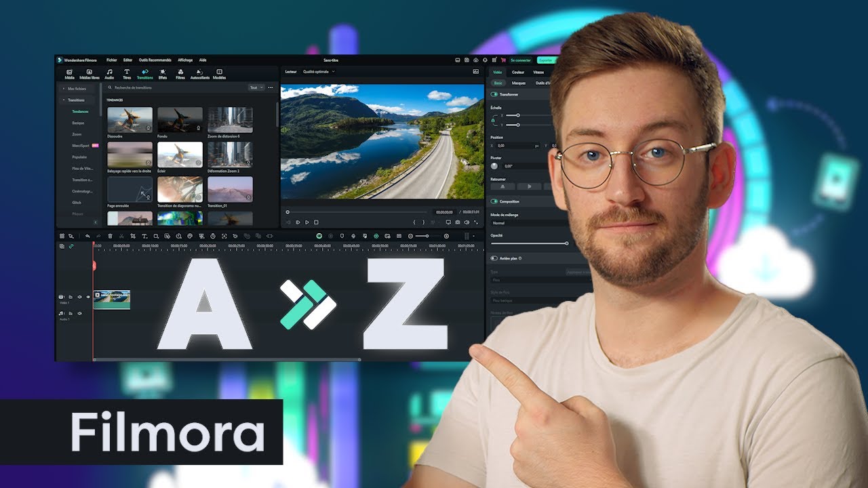Click the snapshot camera icon in player
868x488 pixels.
[x=458, y=222]
